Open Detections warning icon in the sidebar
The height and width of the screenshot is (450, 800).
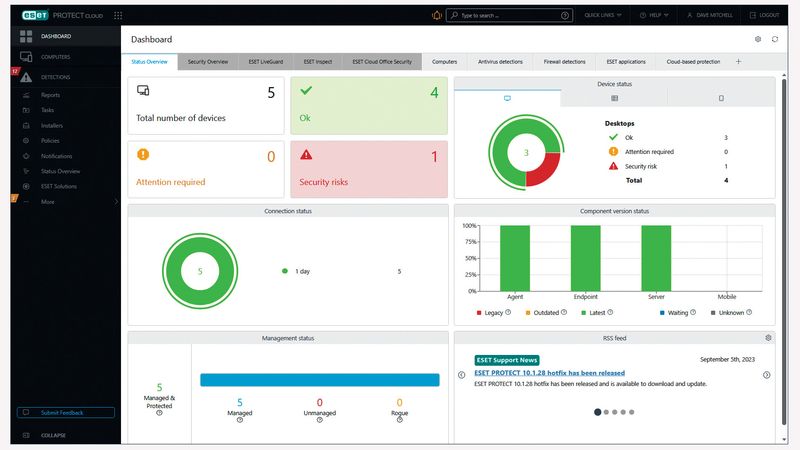(26, 77)
